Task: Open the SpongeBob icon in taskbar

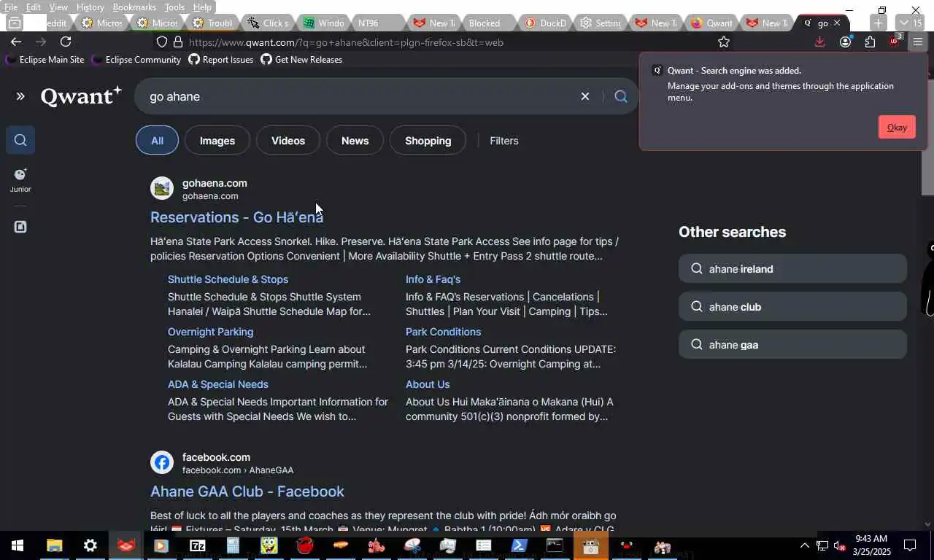Action: [269, 545]
